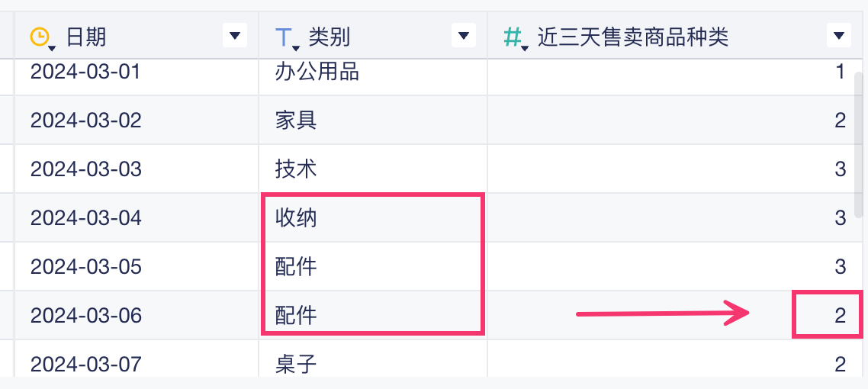This screenshot has width=868, height=389.
Task: Click the value 1 in the 2024-03-01 row
Action: 840,72
